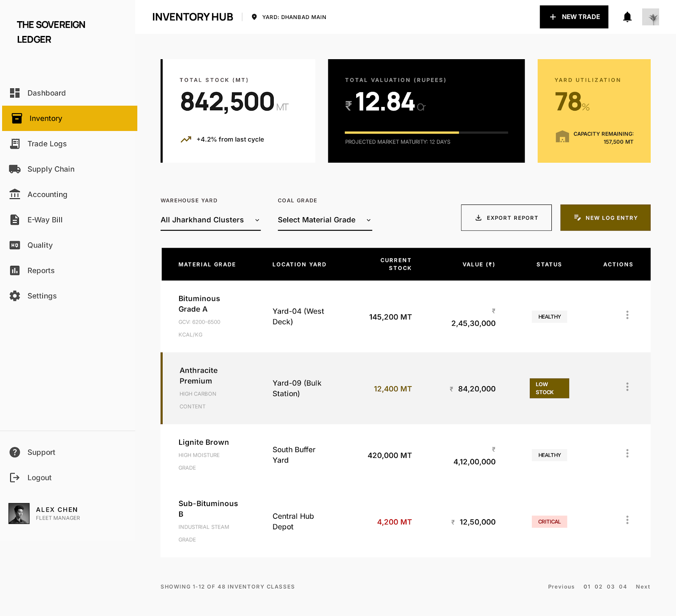676x616 pixels.
Task: Go to page 03 in pagination
Action: pyautogui.click(x=611, y=587)
